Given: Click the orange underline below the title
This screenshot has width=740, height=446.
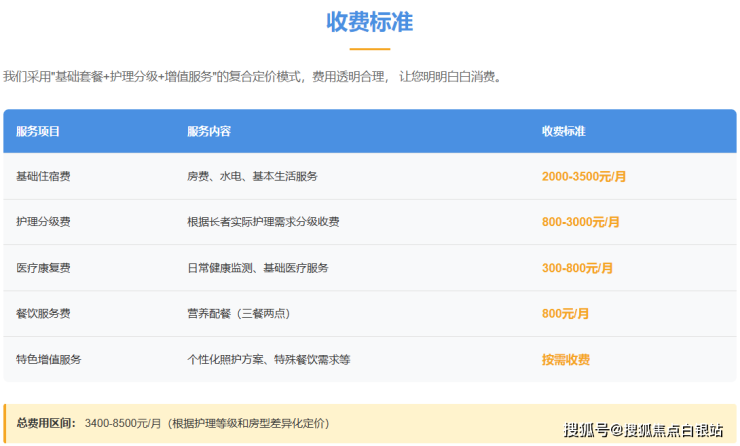Looking at the screenshot, I should pyautogui.click(x=369, y=49).
